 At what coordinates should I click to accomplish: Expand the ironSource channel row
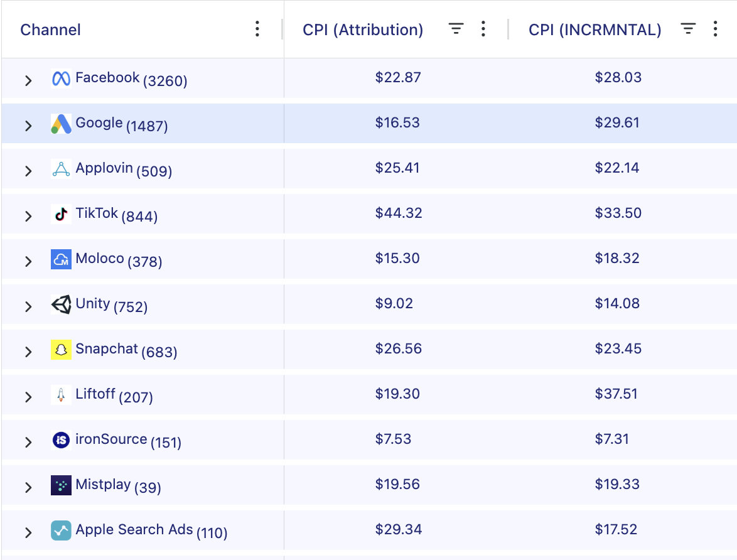point(28,441)
